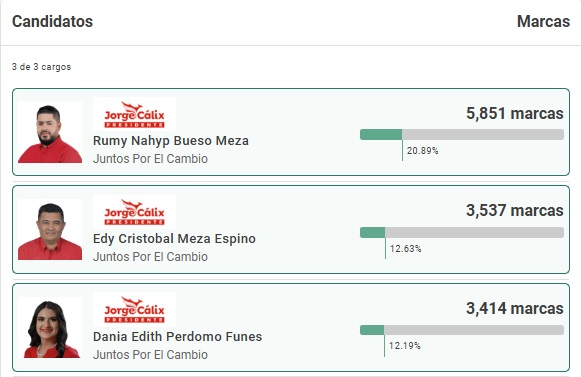Click the 3,414 marcas count
The height and width of the screenshot is (377, 581).
coord(515,308)
